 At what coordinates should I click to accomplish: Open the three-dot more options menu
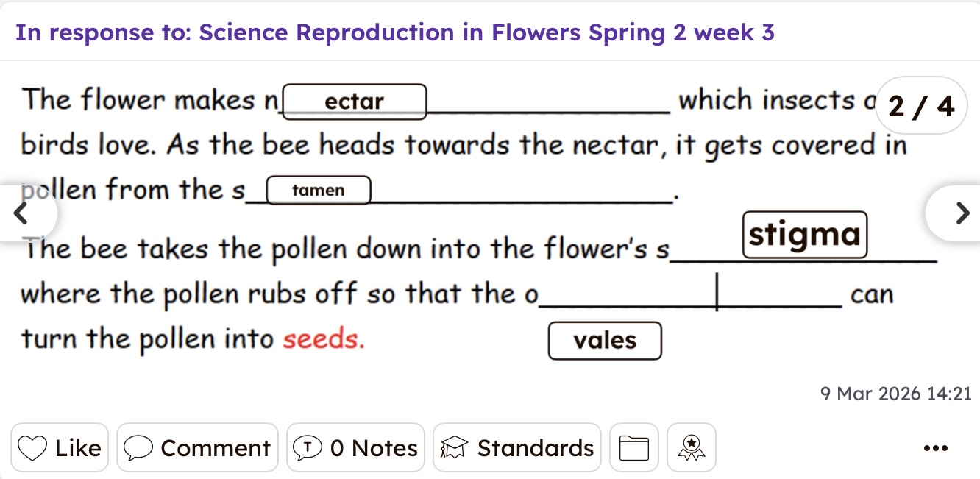click(x=935, y=447)
